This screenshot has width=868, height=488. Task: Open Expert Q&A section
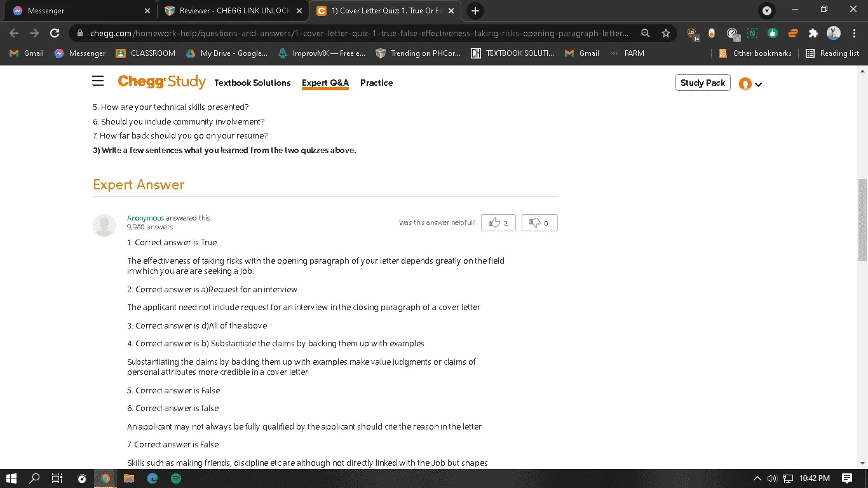[325, 83]
